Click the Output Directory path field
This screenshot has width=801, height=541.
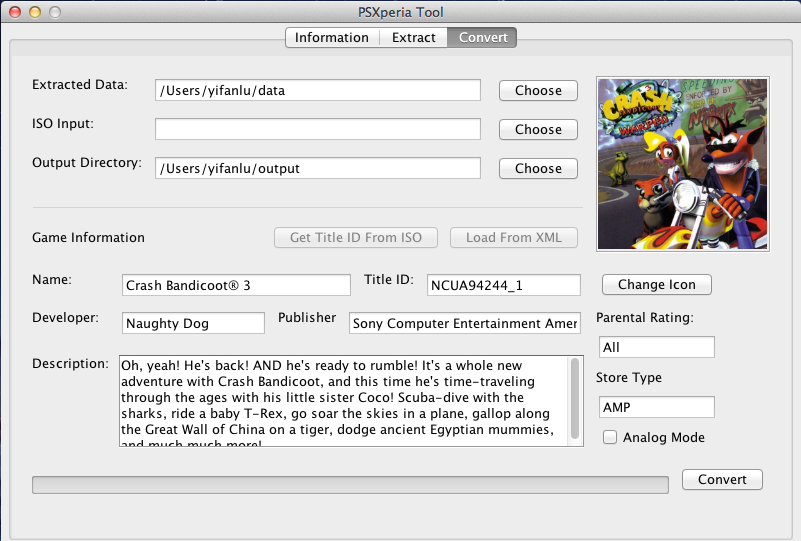[x=317, y=169]
